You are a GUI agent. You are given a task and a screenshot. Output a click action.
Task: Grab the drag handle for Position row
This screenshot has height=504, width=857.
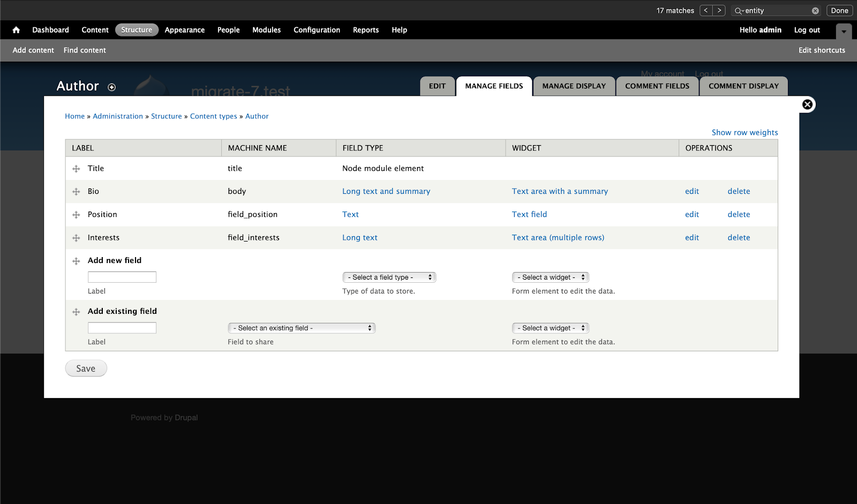tap(76, 215)
